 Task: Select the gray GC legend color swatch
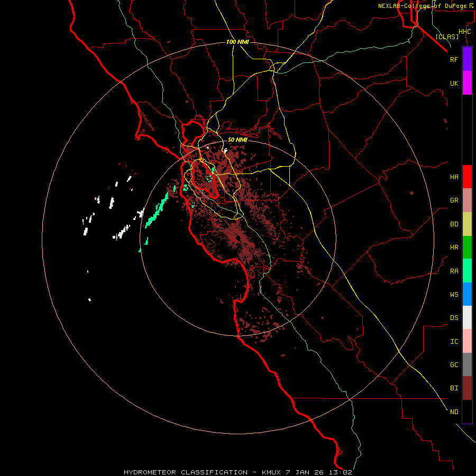[x=467, y=364]
